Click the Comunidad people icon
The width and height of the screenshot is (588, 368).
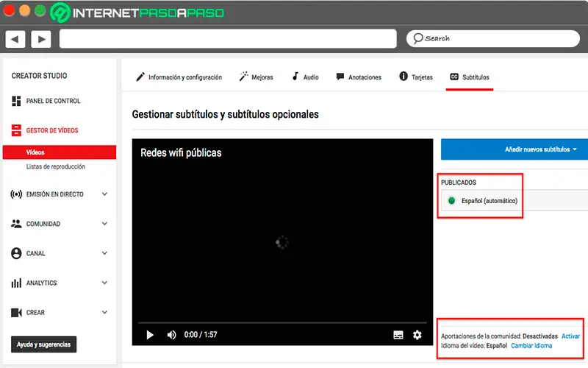[x=16, y=224]
